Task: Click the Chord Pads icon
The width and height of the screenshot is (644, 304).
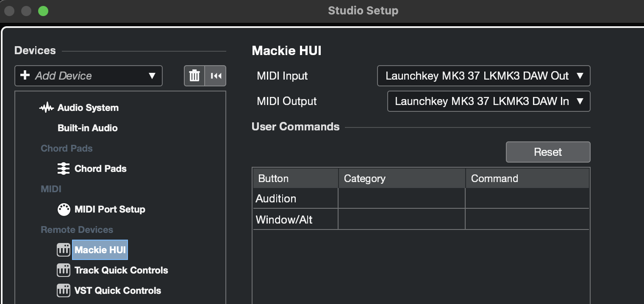Action: click(64, 169)
